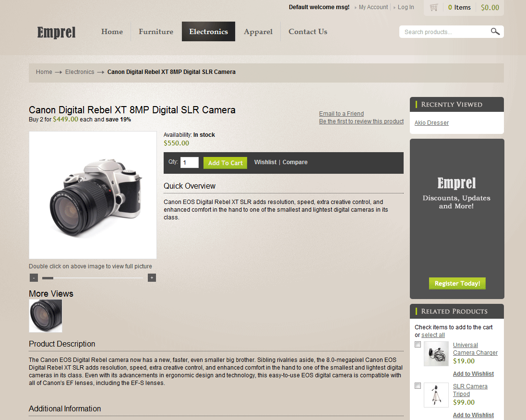Add Universal Camera Charger to Wishlist
The width and height of the screenshot is (526, 420).
(x=473, y=374)
